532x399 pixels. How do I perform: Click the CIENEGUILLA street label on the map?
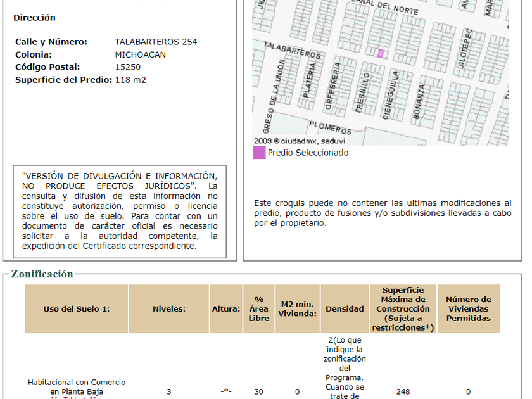(x=391, y=95)
